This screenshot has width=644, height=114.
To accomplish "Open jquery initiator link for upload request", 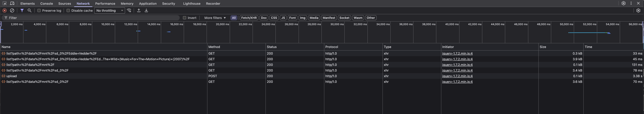I will pyautogui.click(x=457, y=76).
